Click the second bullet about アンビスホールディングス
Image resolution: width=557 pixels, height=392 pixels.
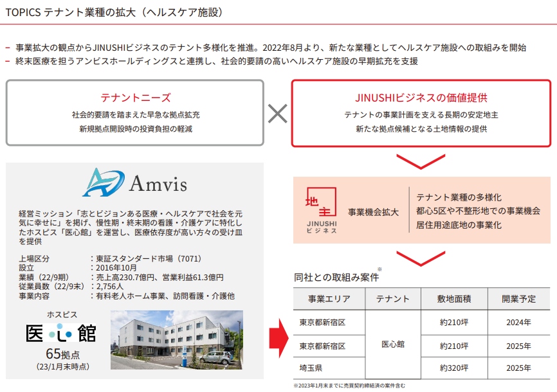[217, 62]
